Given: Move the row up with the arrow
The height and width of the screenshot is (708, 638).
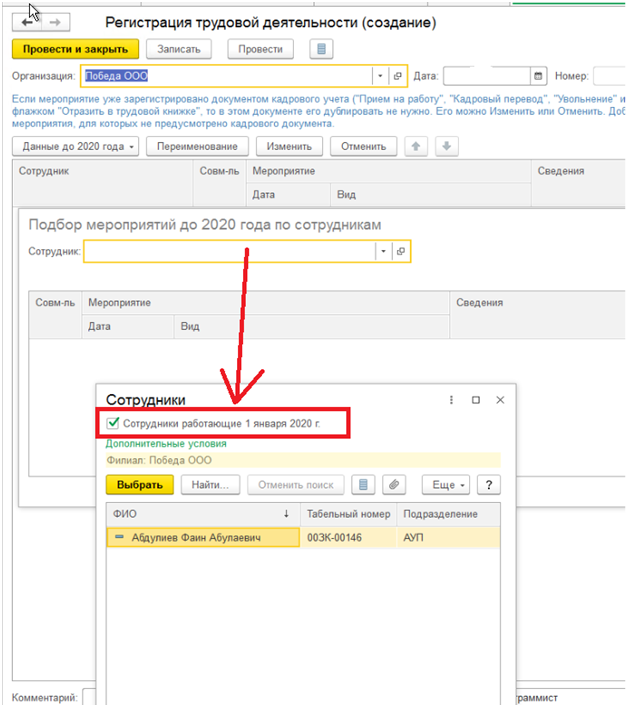Looking at the screenshot, I should (416, 146).
